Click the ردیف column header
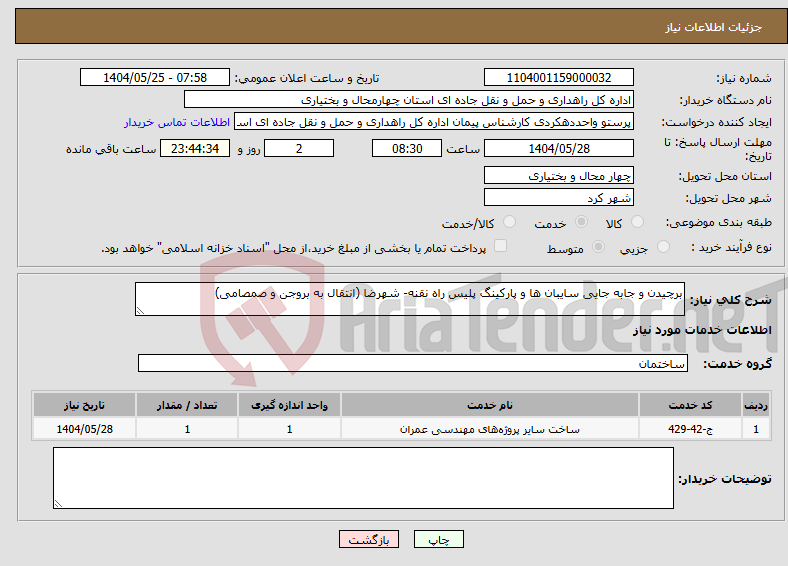 point(756,405)
